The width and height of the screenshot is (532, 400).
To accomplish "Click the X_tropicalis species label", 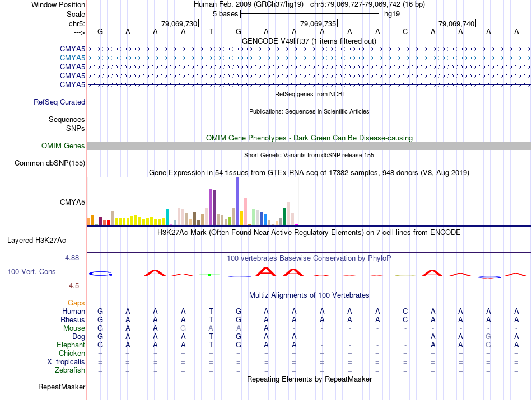I will click(66, 362).
